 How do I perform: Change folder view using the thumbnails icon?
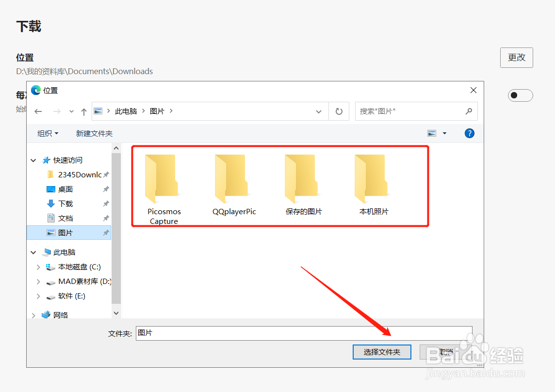coord(431,133)
